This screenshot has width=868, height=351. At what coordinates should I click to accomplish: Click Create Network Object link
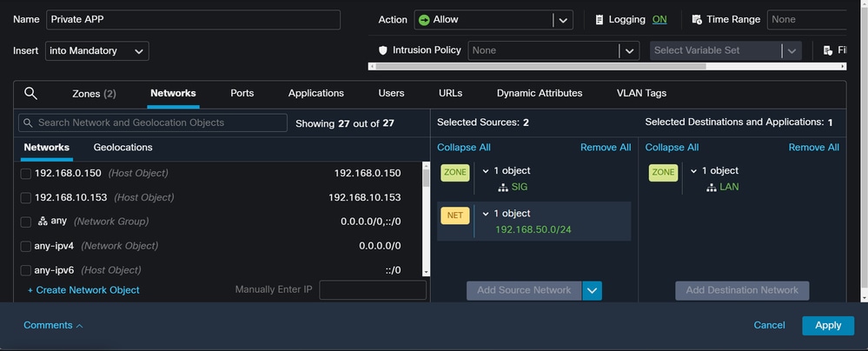tap(83, 290)
